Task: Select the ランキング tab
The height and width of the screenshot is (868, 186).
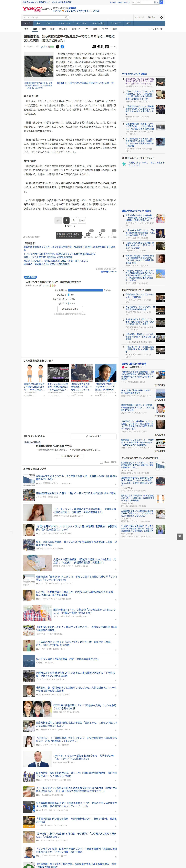Action: (x=115, y=24)
